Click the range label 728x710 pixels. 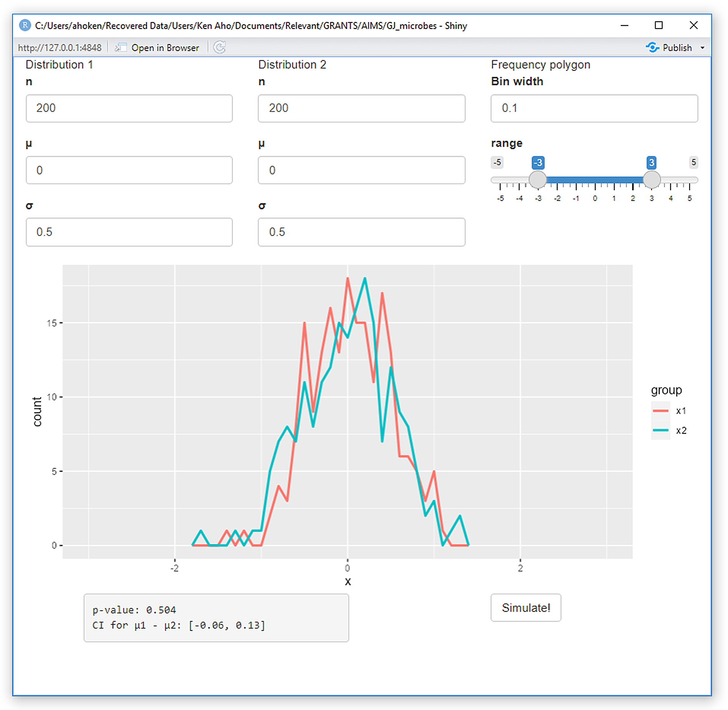[507, 143]
